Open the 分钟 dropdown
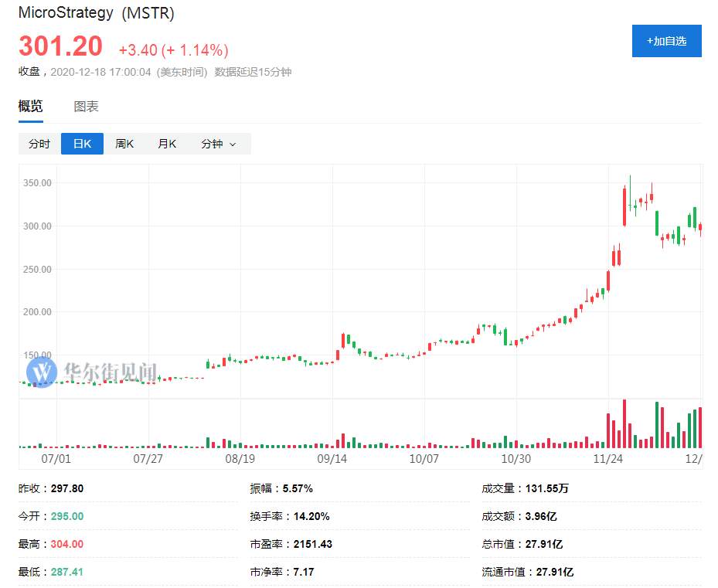Screen dimensions: 718x588 click(219, 144)
